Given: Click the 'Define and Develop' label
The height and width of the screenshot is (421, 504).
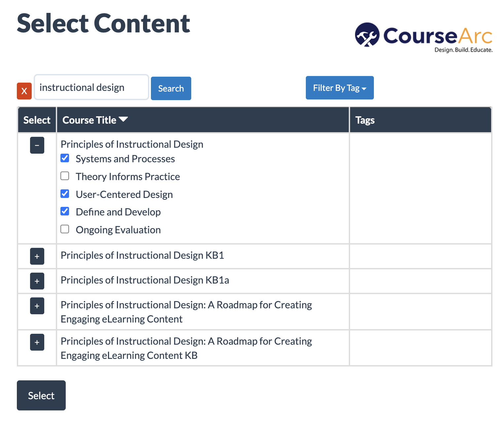Looking at the screenshot, I should 118,212.
